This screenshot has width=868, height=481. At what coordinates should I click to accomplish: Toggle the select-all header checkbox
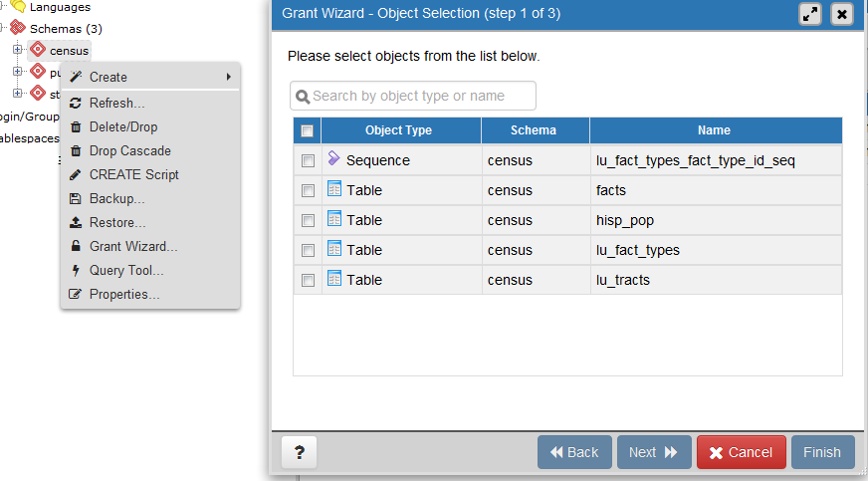[x=308, y=130]
